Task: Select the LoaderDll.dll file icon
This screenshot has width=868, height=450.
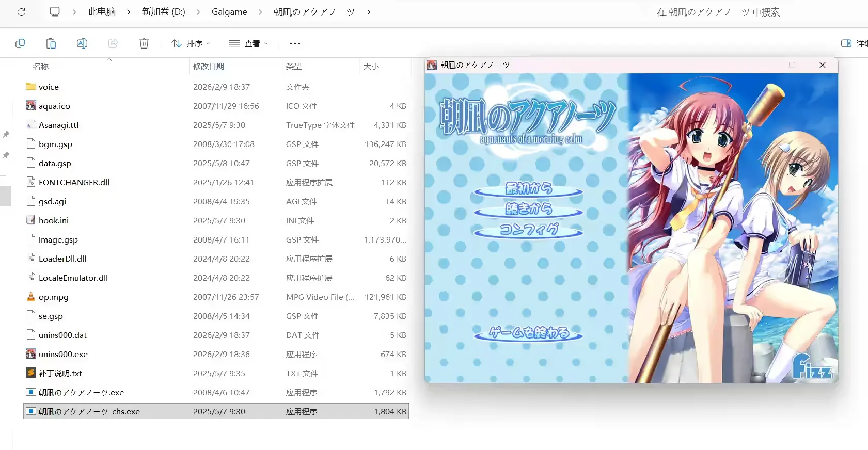Action: 31,259
